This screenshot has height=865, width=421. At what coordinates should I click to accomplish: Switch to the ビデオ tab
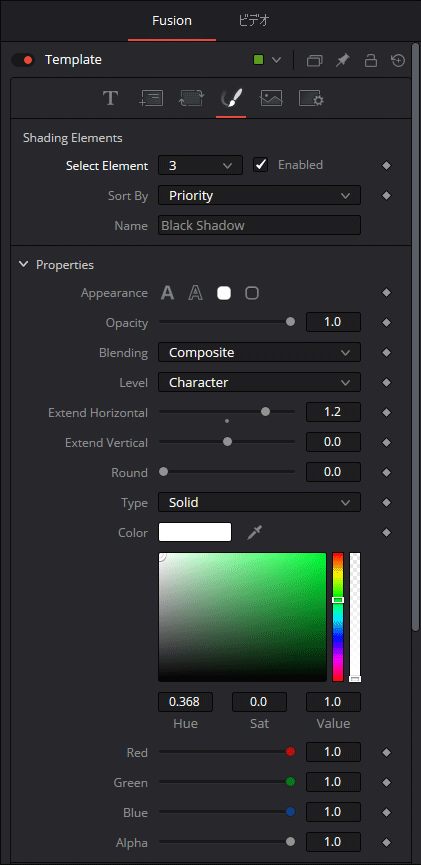(x=254, y=21)
